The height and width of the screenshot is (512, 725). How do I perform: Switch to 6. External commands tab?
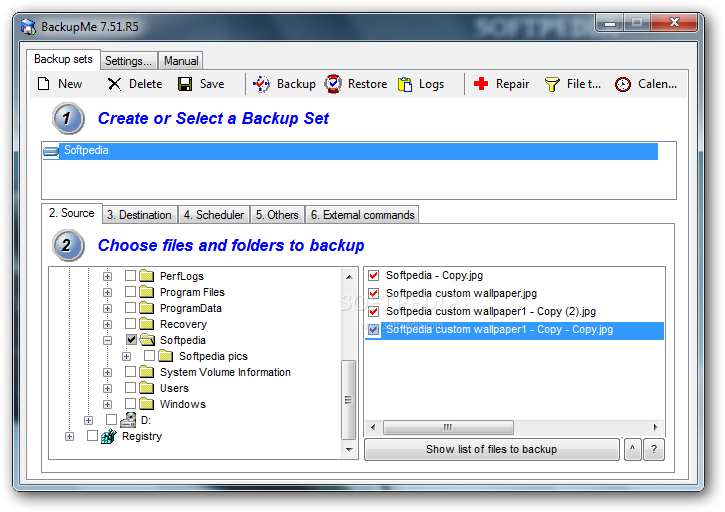362,215
